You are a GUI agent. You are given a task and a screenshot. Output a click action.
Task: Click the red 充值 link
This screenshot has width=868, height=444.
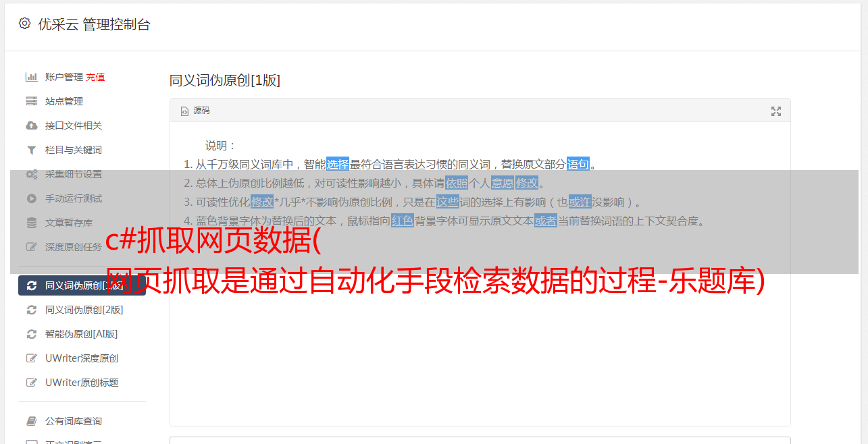95,77
